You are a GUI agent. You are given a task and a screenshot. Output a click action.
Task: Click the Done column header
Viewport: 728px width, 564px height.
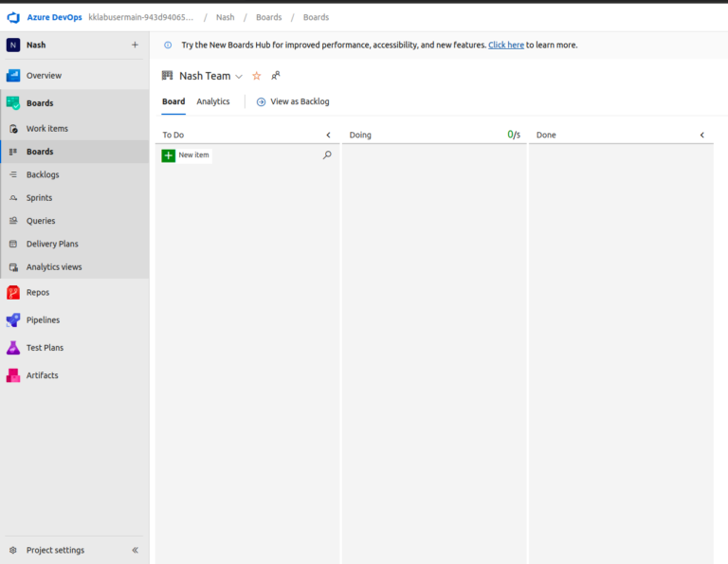(546, 136)
